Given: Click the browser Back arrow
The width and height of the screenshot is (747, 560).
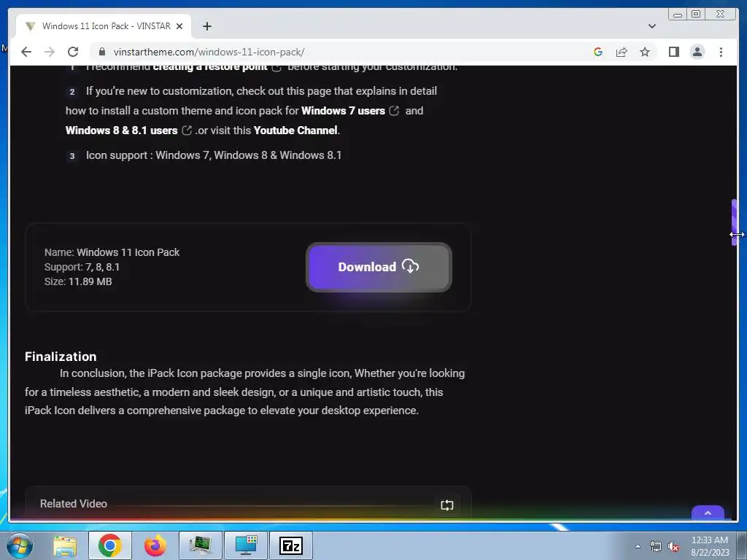Looking at the screenshot, I should coord(26,52).
